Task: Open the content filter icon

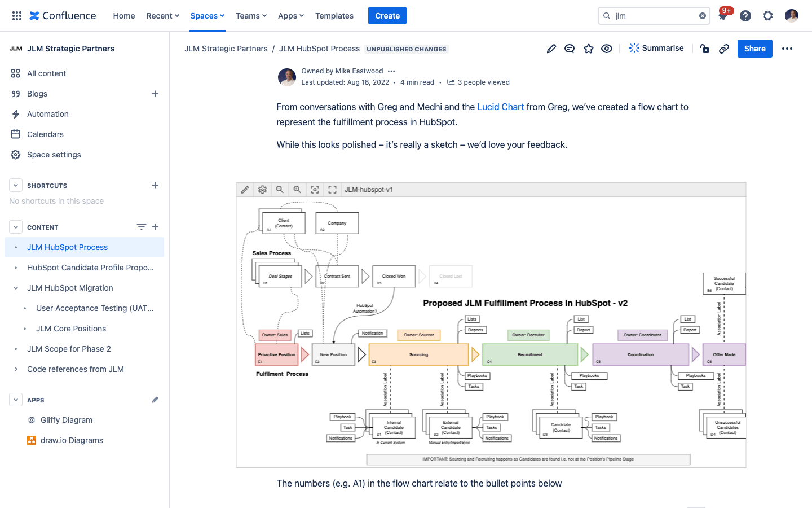Action: point(141,227)
